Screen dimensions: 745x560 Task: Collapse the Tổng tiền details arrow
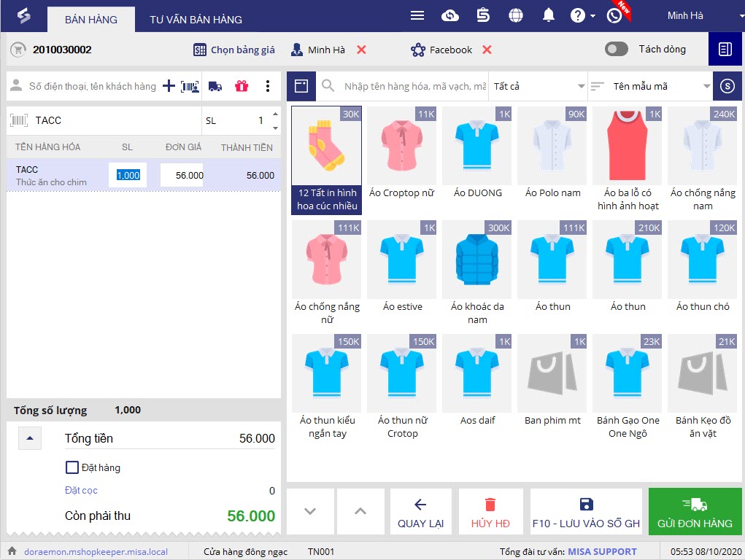30,438
